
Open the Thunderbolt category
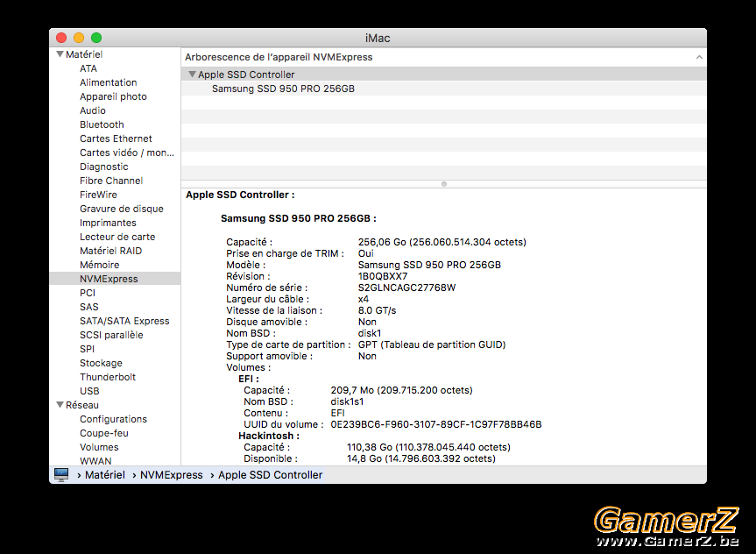click(x=108, y=376)
